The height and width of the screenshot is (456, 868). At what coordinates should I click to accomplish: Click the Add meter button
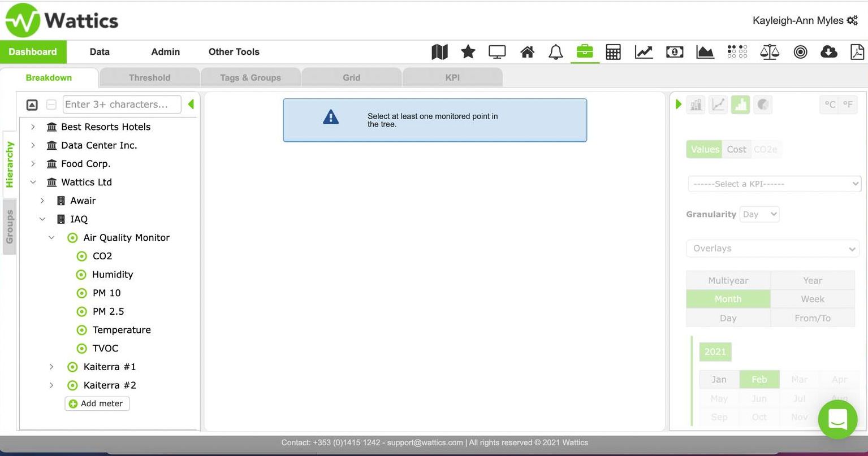coord(97,403)
